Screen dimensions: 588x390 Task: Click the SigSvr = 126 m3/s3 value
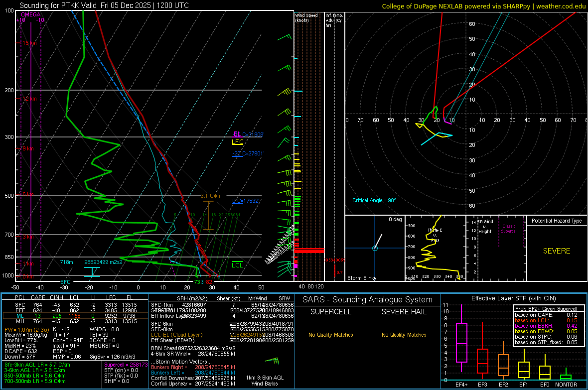[x=113, y=357]
